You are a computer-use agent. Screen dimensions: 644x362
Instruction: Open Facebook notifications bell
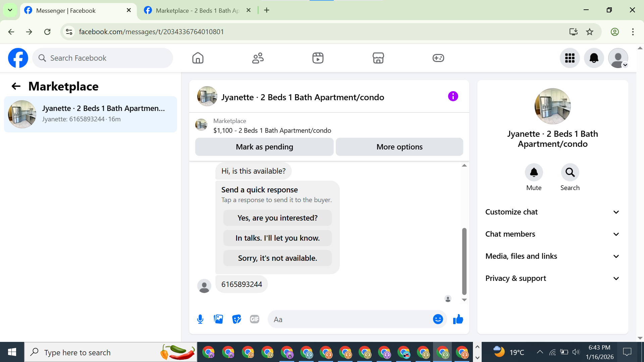point(594,58)
